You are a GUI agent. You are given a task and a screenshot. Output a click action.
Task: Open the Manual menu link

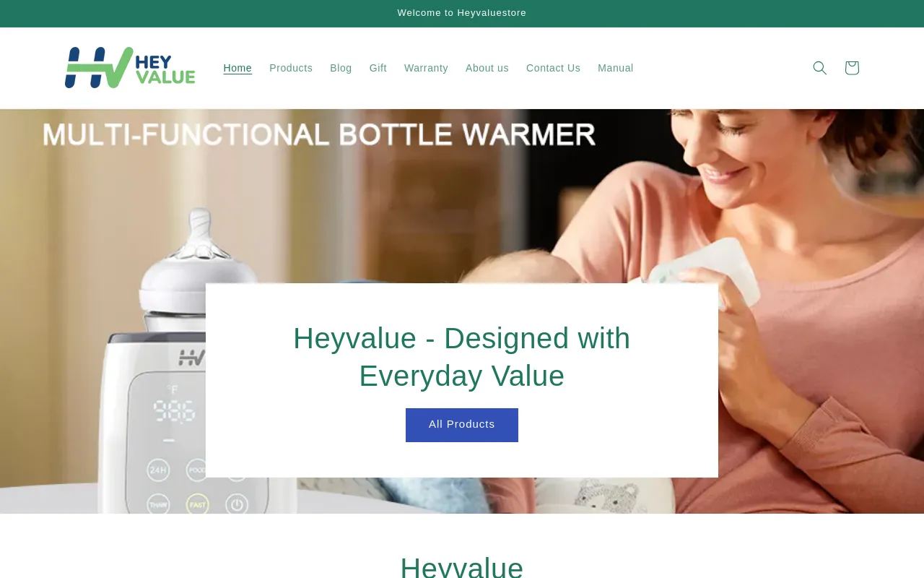coord(616,68)
